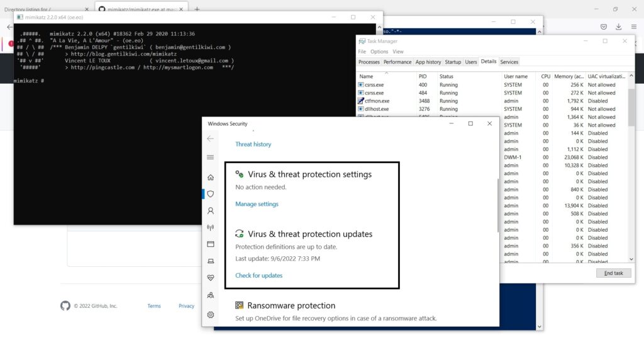Image resolution: width=644 pixels, height=345 pixels.
Task: Click mimikatz console scrollbar up arrow
Action: (379, 27)
